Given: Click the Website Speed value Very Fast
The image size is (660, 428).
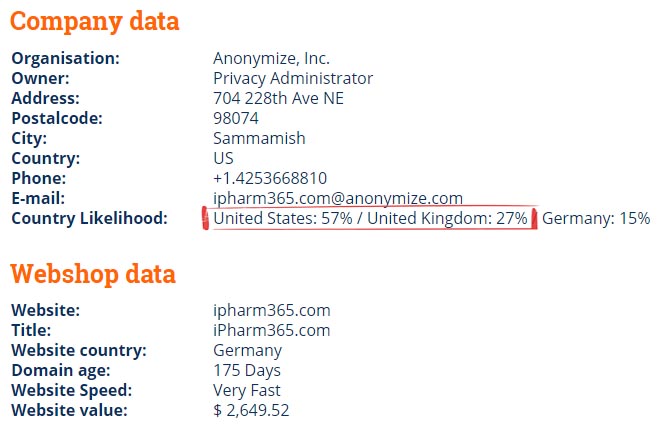Looking at the screenshot, I should point(247,390).
